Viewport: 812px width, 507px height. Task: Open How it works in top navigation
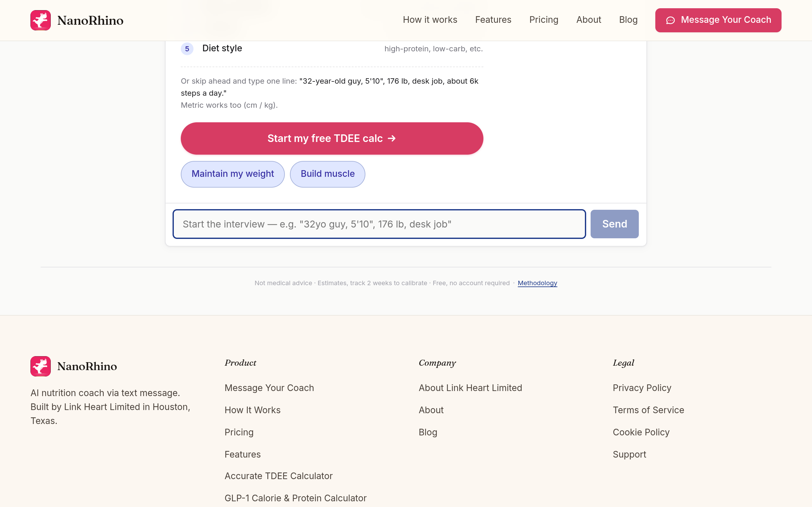[430, 20]
